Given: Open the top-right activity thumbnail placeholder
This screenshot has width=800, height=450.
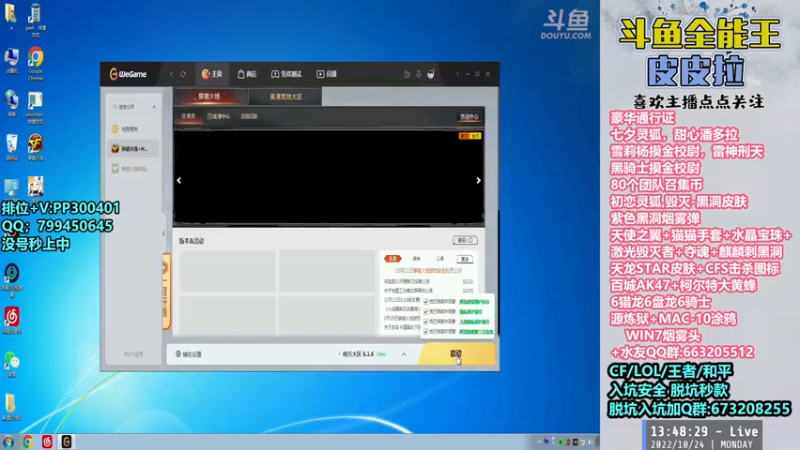Looking at the screenshot, I should click(327, 271).
